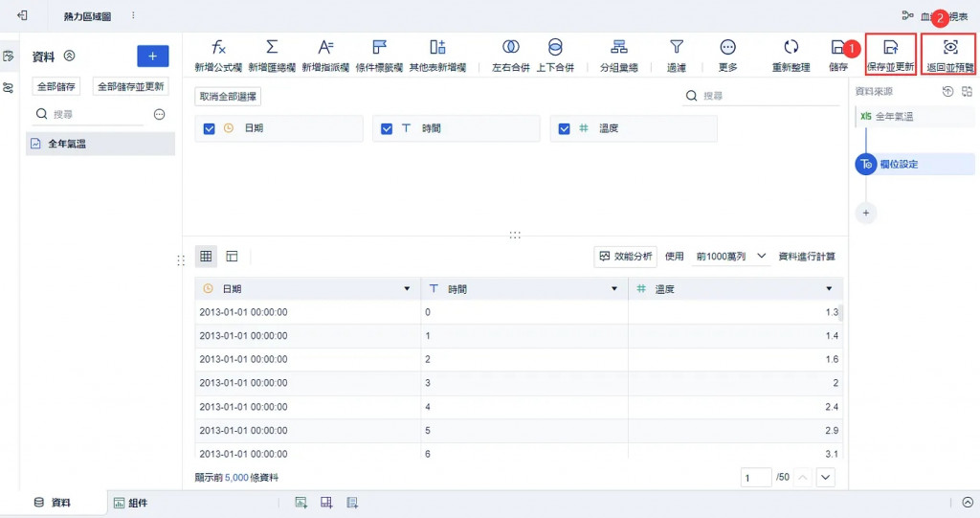980x518 pixels.
Task: Choose 左右合併 join tool
Action: tap(511, 56)
